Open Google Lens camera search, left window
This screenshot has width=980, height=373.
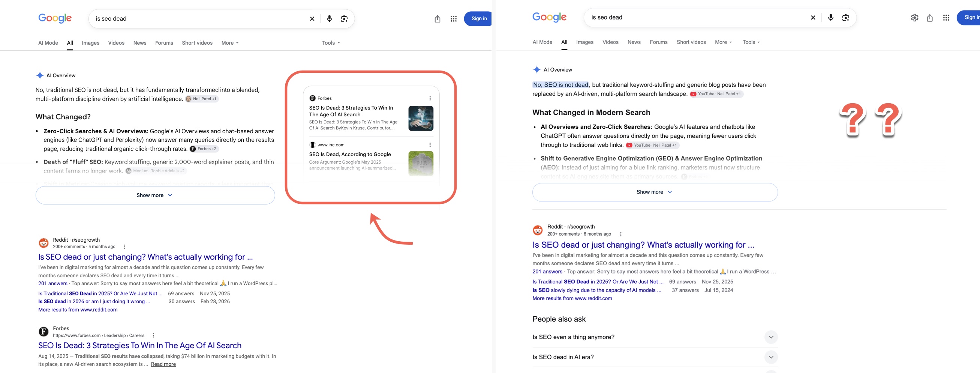(344, 19)
